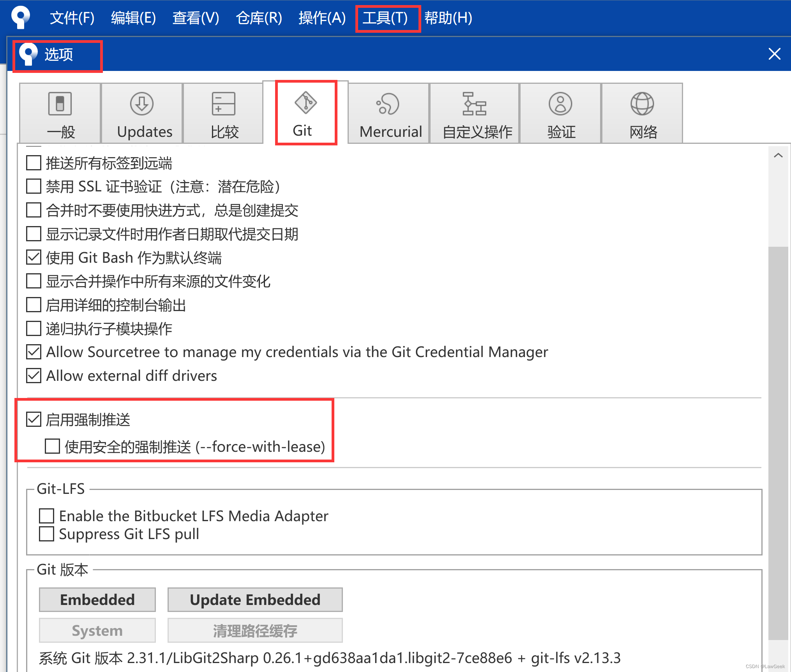Screen dimensions: 791x672
Task: Open the 编辑(E) menu
Action: pos(133,18)
